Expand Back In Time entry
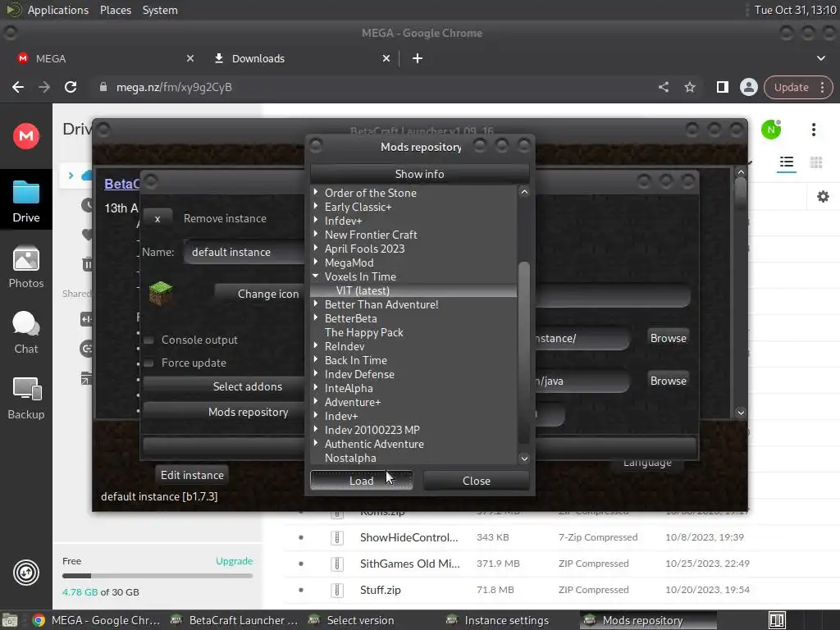840x630 pixels. tap(316, 359)
